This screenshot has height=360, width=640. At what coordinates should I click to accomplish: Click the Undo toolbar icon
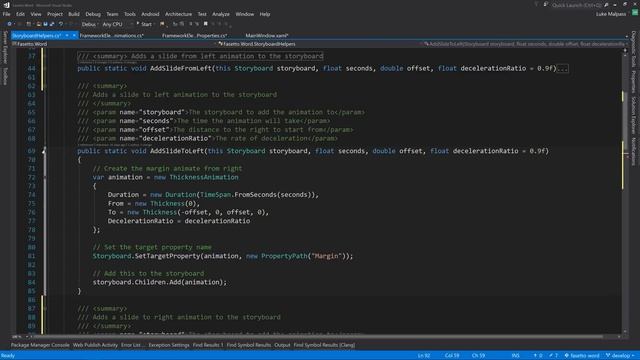61,24
